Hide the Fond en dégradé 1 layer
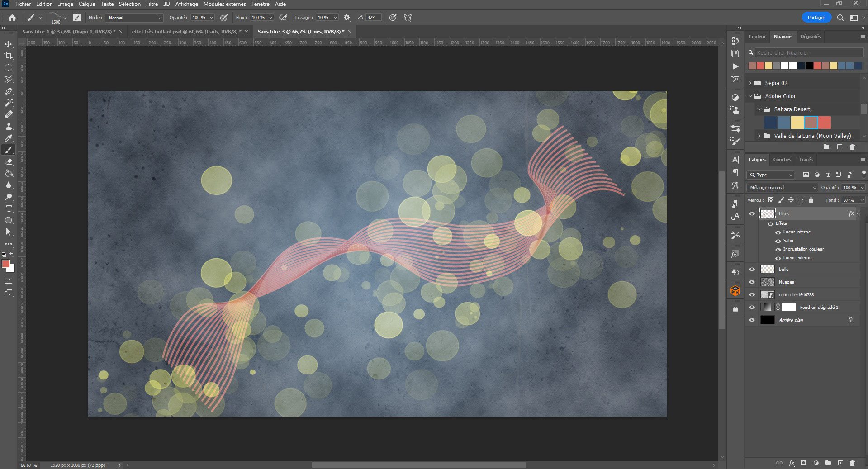The width and height of the screenshot is (868, 469). point(752,307)
